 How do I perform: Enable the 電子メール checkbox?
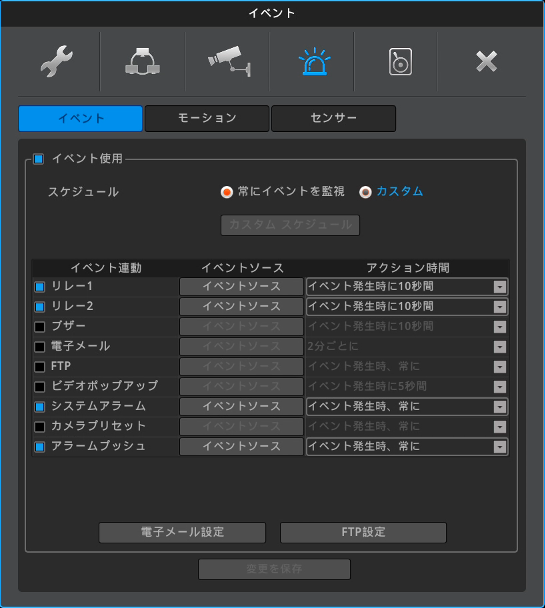coord(40,347)
